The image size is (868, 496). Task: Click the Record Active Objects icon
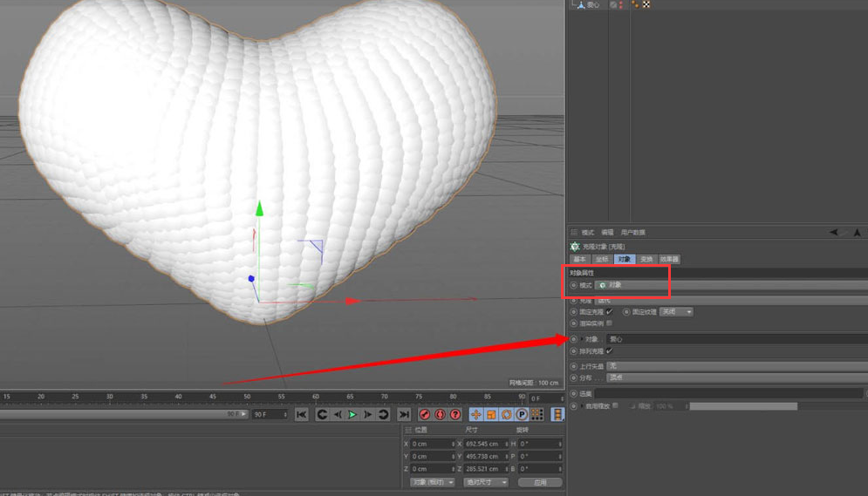pos(425,415)
